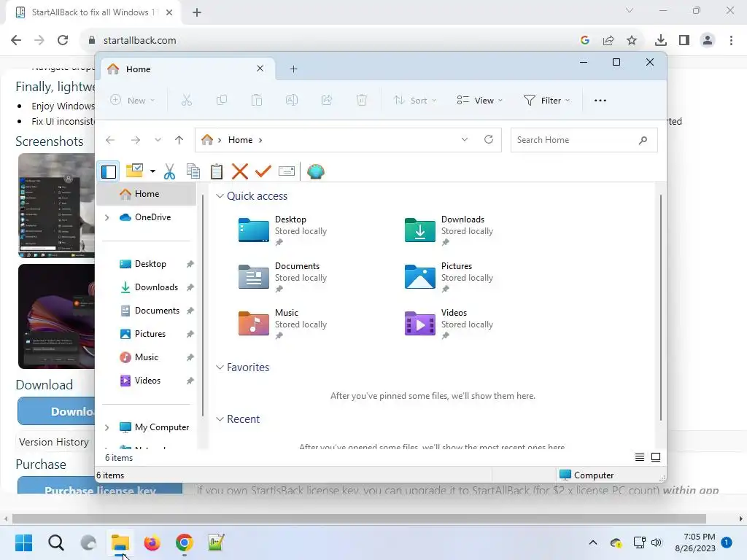This screenshot has width=747, height=560.
Task: Reload the startallback.com page in Chrome
Action: tap(63, 40)
